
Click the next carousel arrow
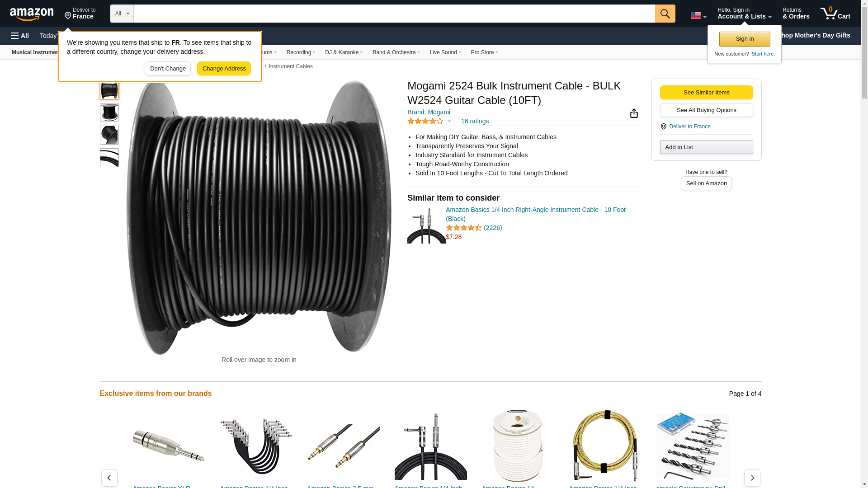tap(752, 478)
